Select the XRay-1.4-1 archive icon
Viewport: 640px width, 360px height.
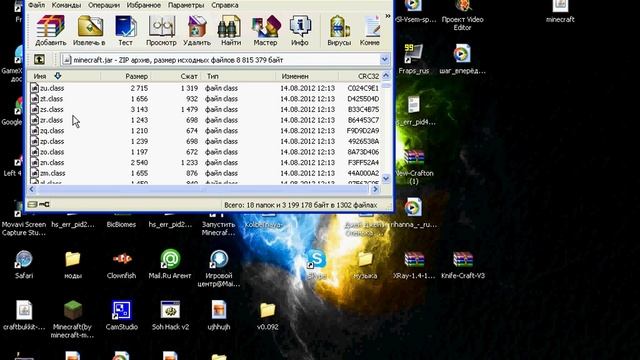tap(414, 264)
